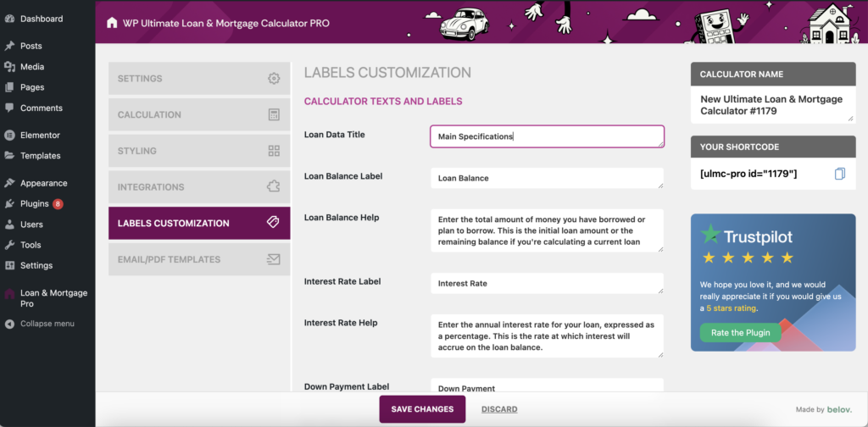Open Dashboard in WordPress sidebar
This screenshot has width=868, height=427.
pos(41,19)
